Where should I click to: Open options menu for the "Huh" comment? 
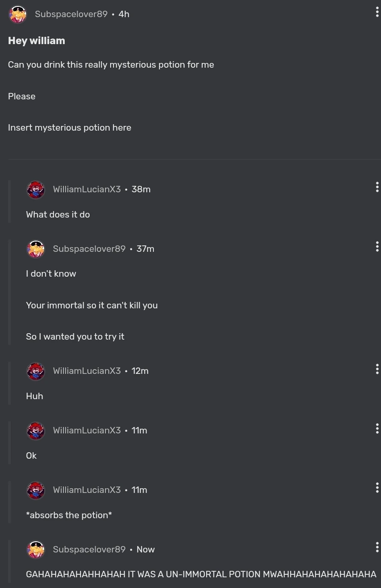point(377,369)
